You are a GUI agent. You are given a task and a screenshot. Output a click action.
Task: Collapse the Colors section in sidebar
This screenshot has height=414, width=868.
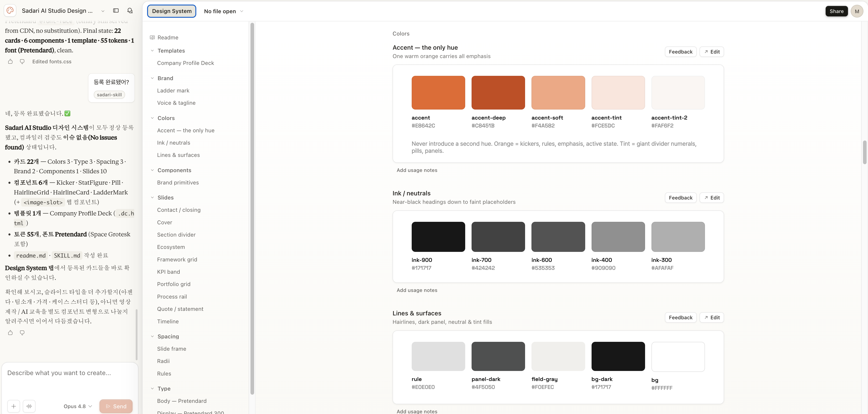pyautogui.click(x=152, y=118)
